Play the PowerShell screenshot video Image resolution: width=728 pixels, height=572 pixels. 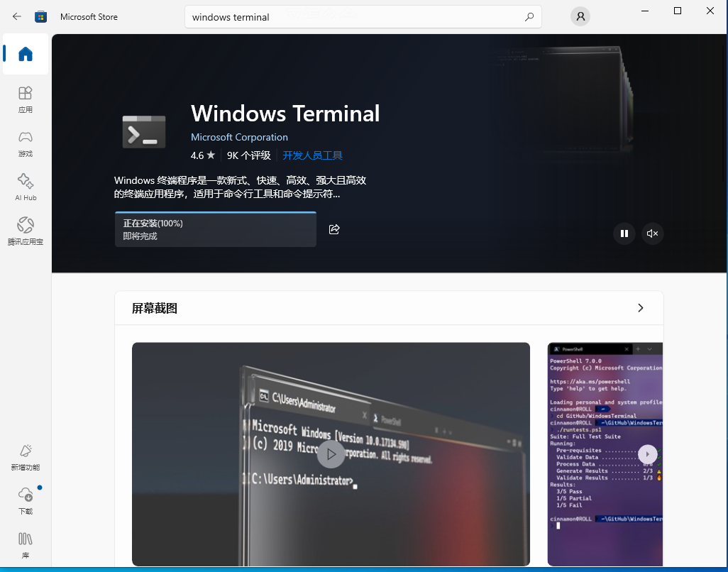648,454
